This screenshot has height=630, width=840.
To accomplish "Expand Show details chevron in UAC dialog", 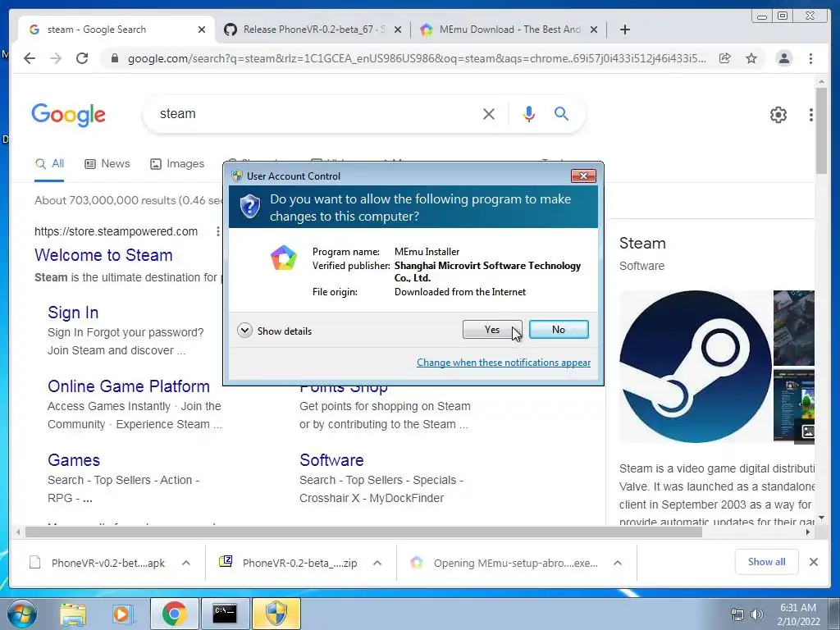I will pos(244,331).
